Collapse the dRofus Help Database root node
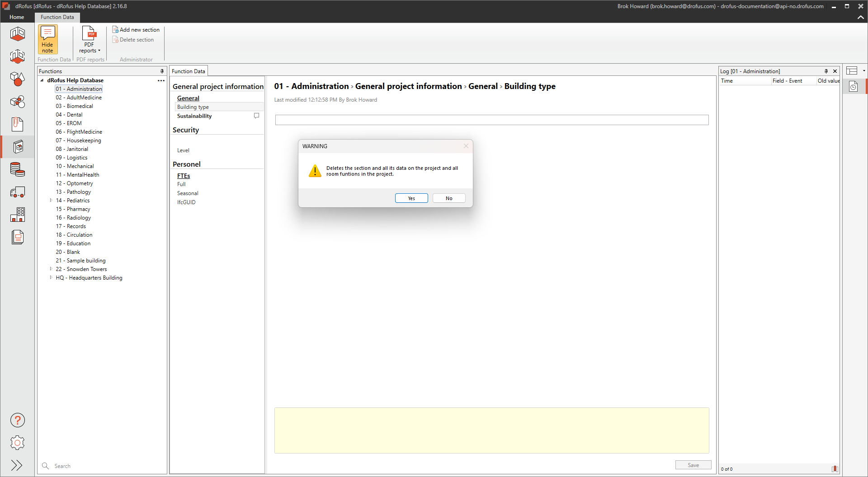 pyautogui.click(x=42, y=80)
